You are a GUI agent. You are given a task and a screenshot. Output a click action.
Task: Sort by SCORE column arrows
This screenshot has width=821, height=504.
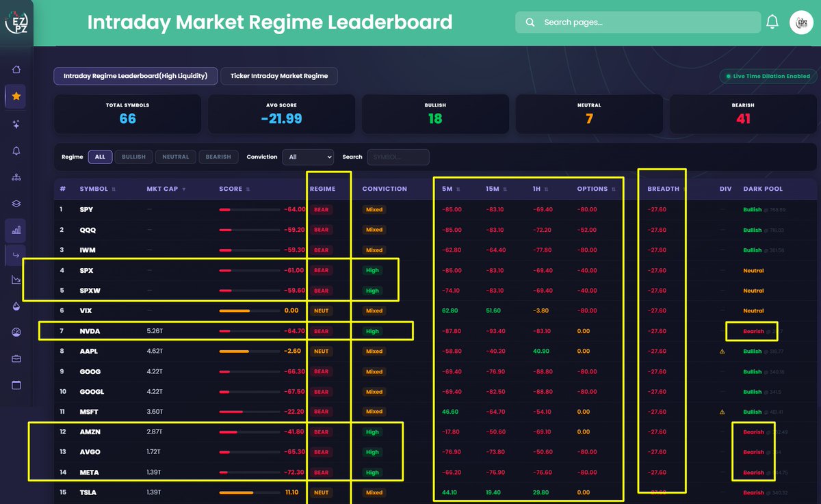pyautogui.click(x=248, y=189)
